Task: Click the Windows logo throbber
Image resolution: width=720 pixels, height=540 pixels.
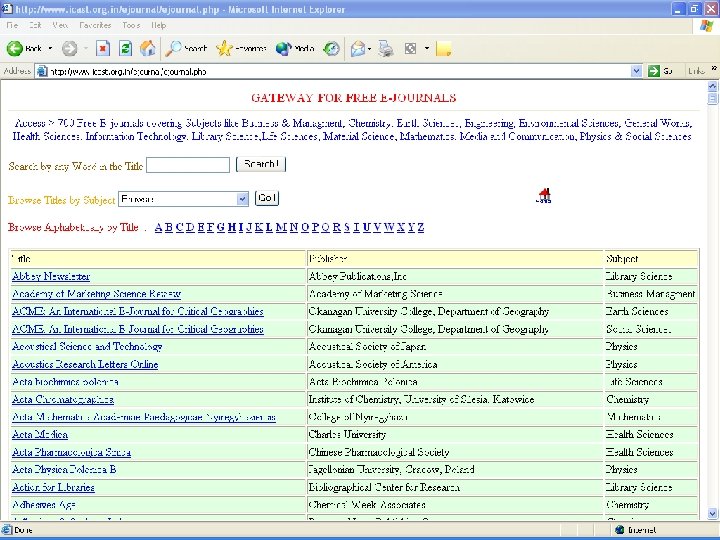Action: (x=706, y=26)
